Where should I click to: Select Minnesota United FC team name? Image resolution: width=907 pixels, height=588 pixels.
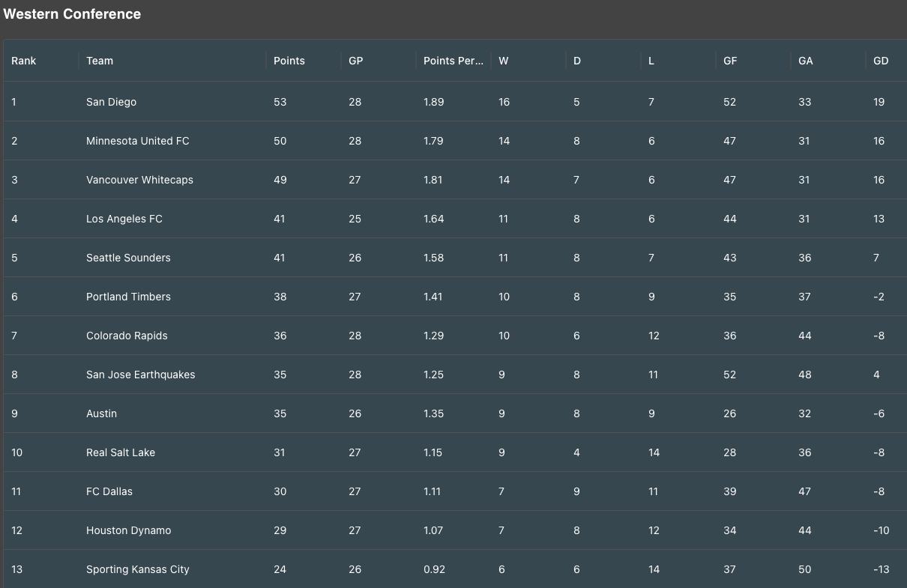138,141
